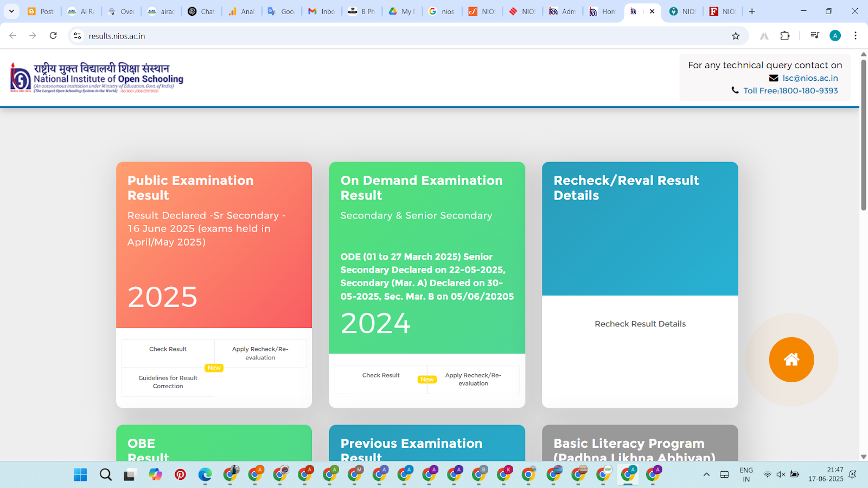Open the Chrome three-dot menu
The image size is (868, 488).
coord(856,36)
